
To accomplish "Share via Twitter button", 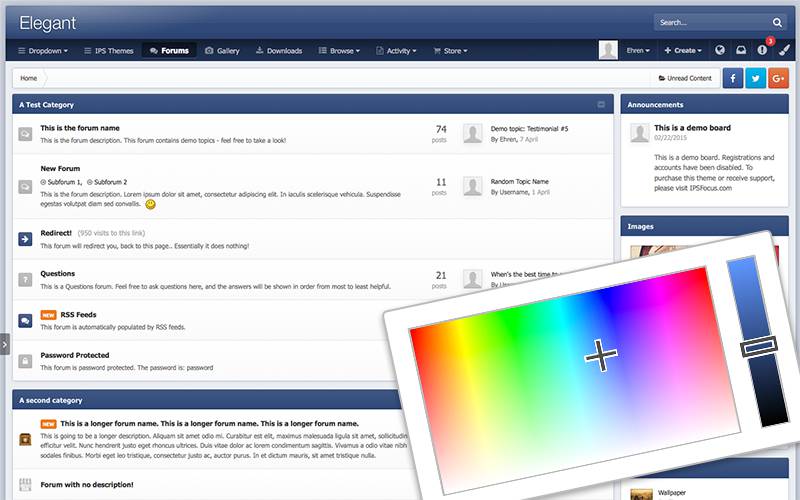I will tap(755, 78).
